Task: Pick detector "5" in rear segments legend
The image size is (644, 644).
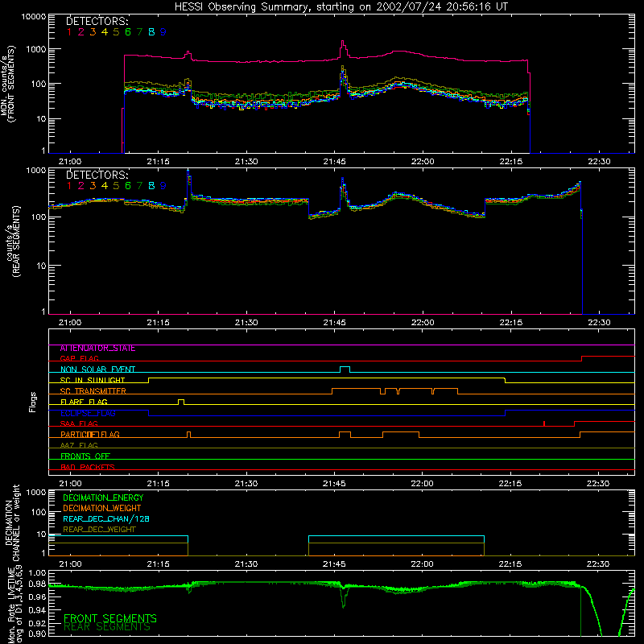Action: (116, 186)
